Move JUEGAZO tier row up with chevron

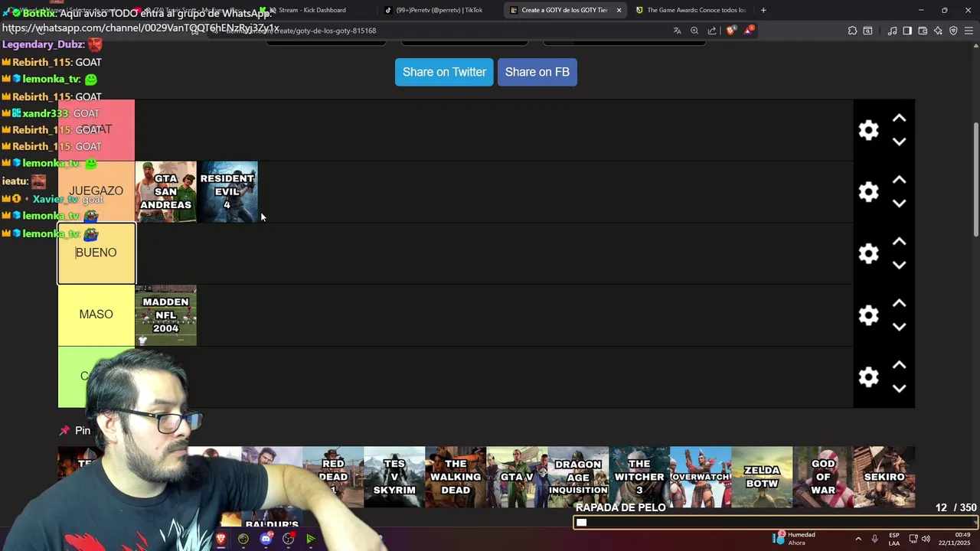(900, 181)
